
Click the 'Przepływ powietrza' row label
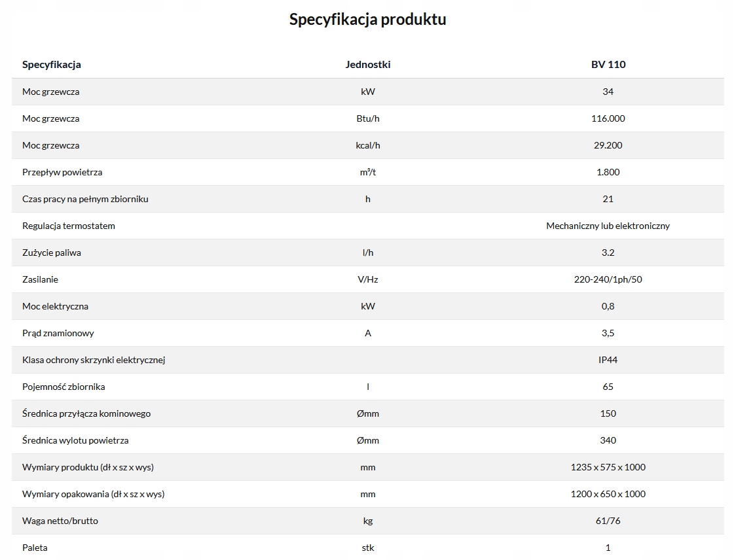click(x=62, y=172)
